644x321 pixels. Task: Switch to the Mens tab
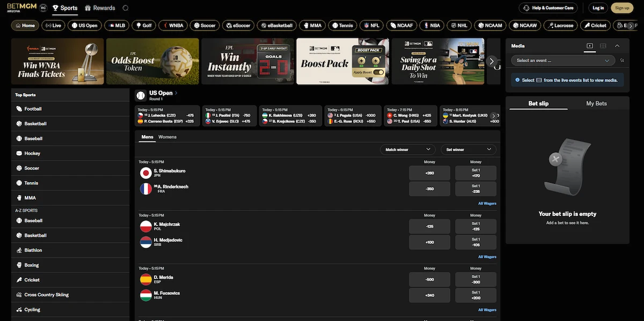click(x=147, y=137)
